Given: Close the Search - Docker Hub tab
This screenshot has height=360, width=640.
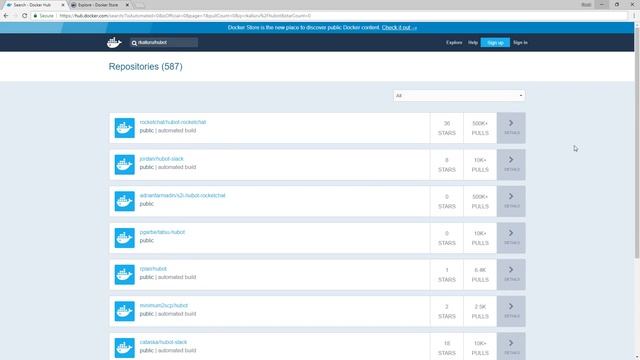Looking at the screenshot, I should tap(63, 5).
